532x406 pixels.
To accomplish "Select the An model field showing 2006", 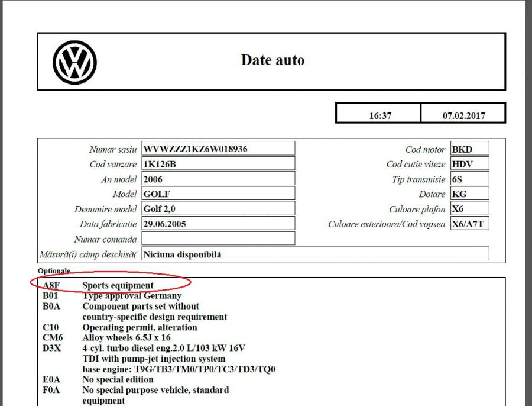I will tap(218, 179).
